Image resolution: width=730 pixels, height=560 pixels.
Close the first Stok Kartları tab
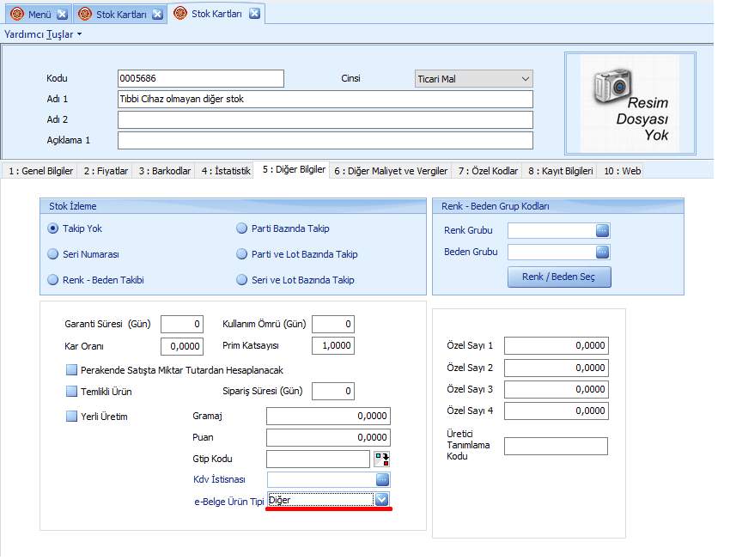point(157,14)
